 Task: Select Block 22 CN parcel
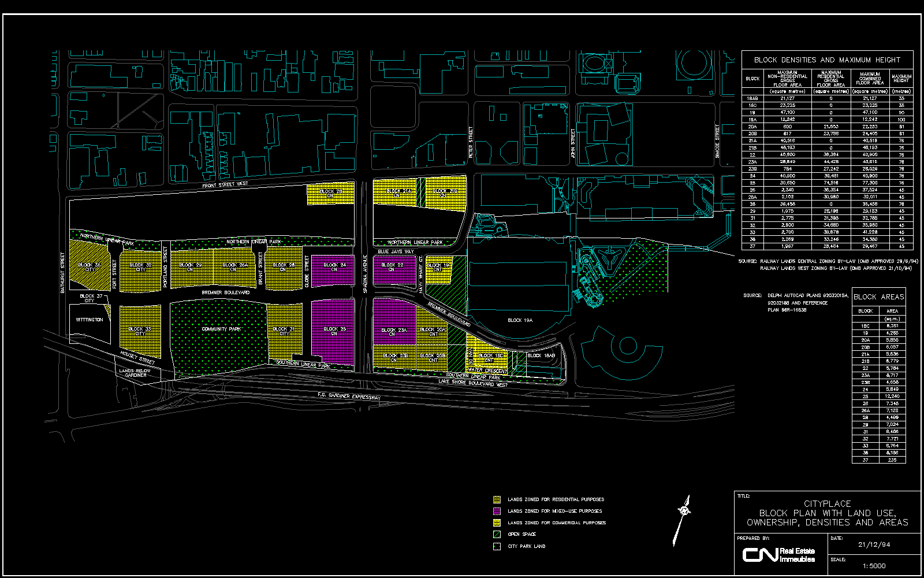coord(393,268)
